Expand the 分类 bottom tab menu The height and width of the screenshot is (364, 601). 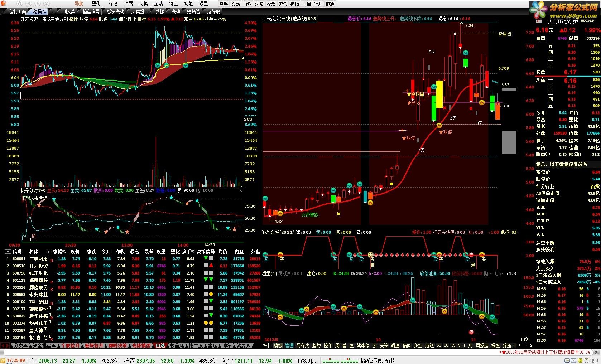click(20, 345)
